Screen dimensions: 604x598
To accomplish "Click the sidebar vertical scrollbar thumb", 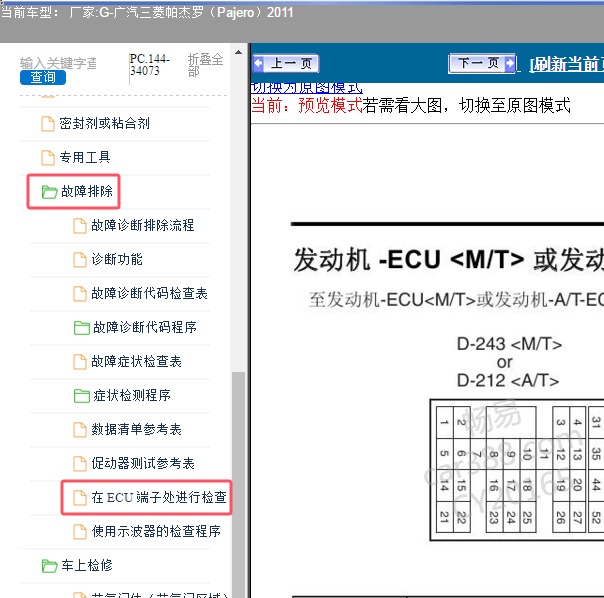I will pyautogui.click(x=238, y=484).
